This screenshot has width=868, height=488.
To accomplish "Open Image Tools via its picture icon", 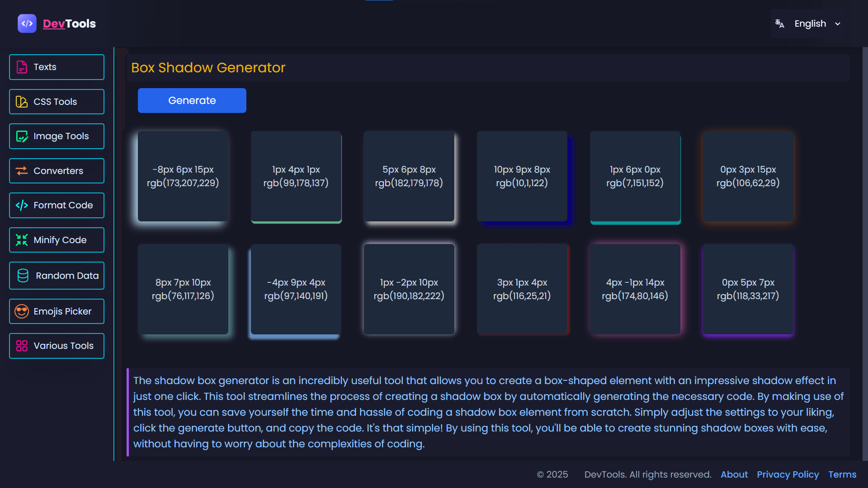I will [x=22, y=136].
